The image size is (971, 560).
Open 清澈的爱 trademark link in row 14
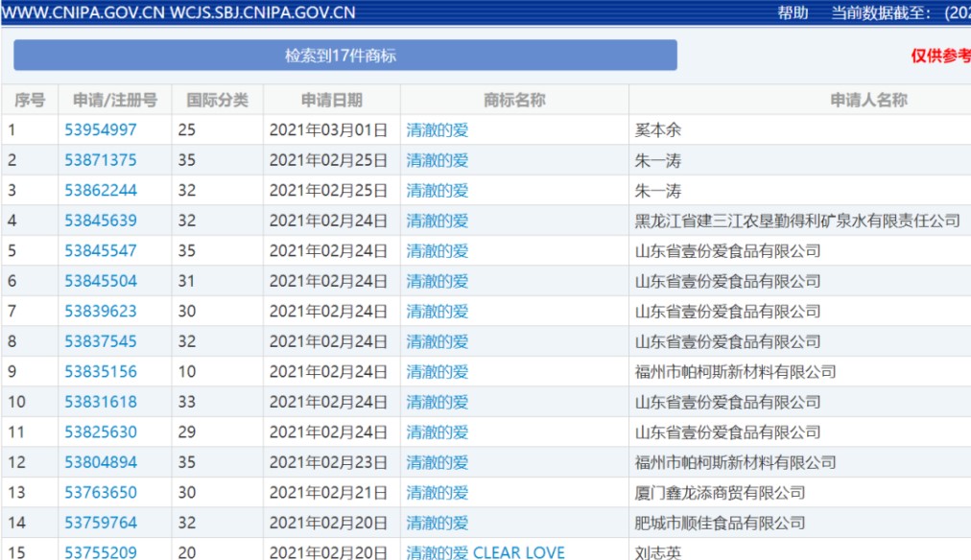[438, 523]
